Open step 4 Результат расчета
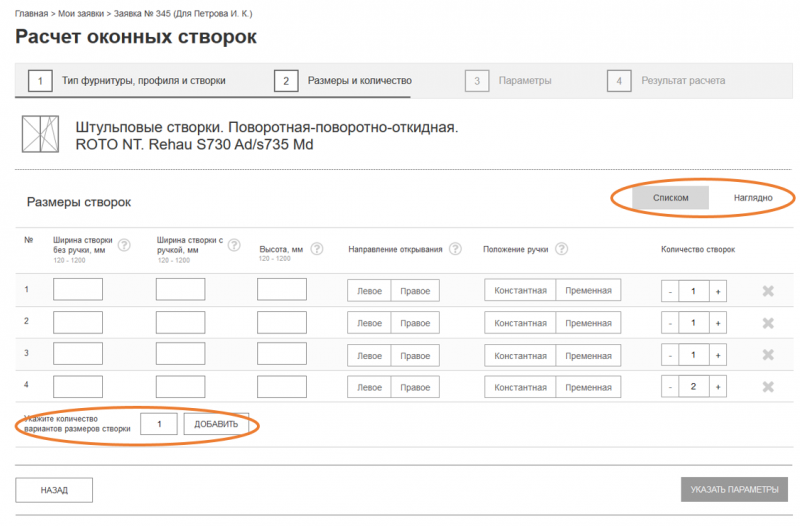The height and width of the screenshot is (526, 800). click(666, 81)
